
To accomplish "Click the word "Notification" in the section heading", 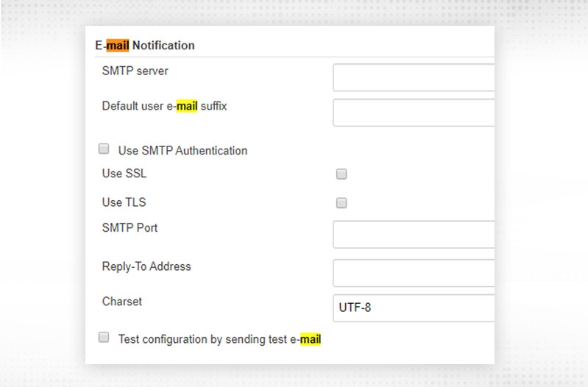I will pyautogui.click(x=163, y=46).
